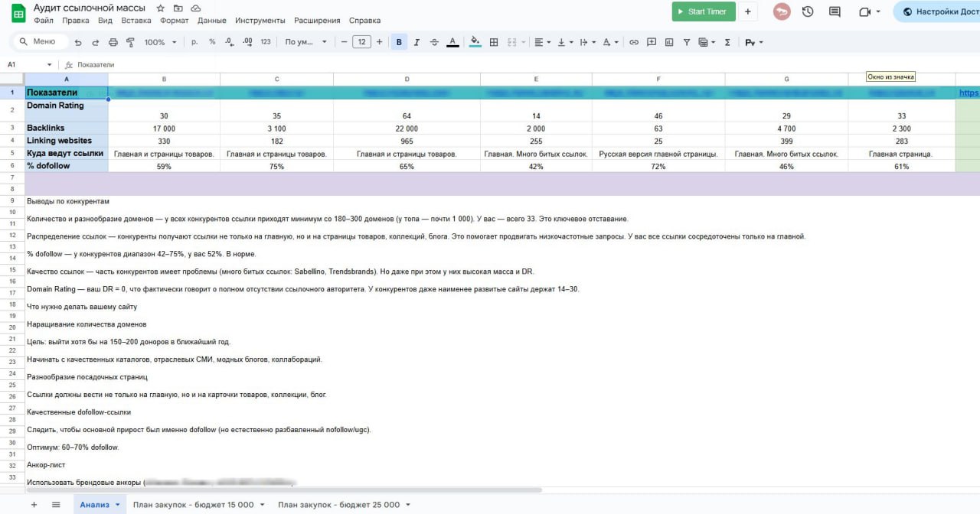Open the font family dropdown
The height and width of the screenshot is (514, 980).
pyautogui.click(x=305, y=42)
